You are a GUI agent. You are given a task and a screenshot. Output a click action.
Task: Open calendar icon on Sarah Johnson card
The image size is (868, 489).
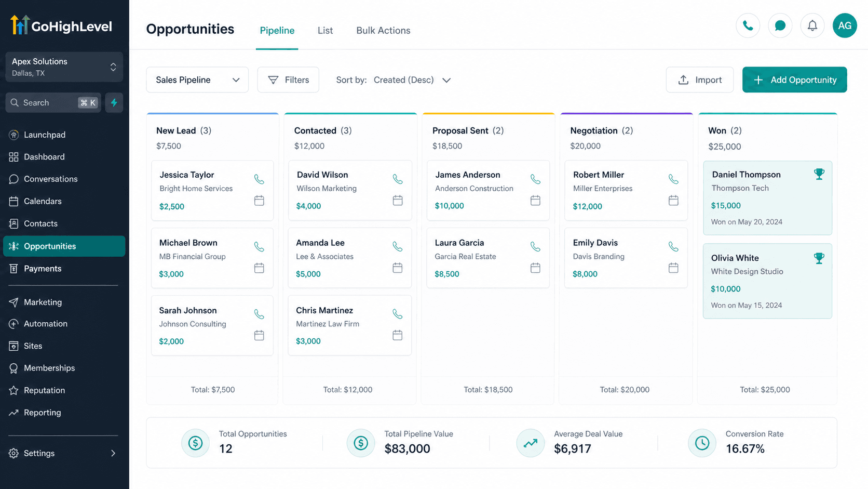point(259,335)
